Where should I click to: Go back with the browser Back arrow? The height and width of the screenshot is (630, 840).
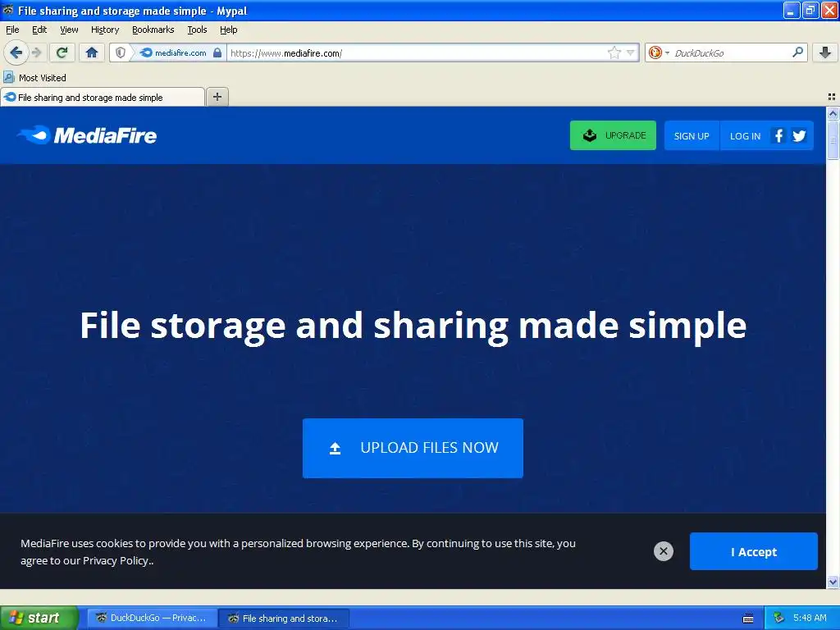(x=16, y=52)
